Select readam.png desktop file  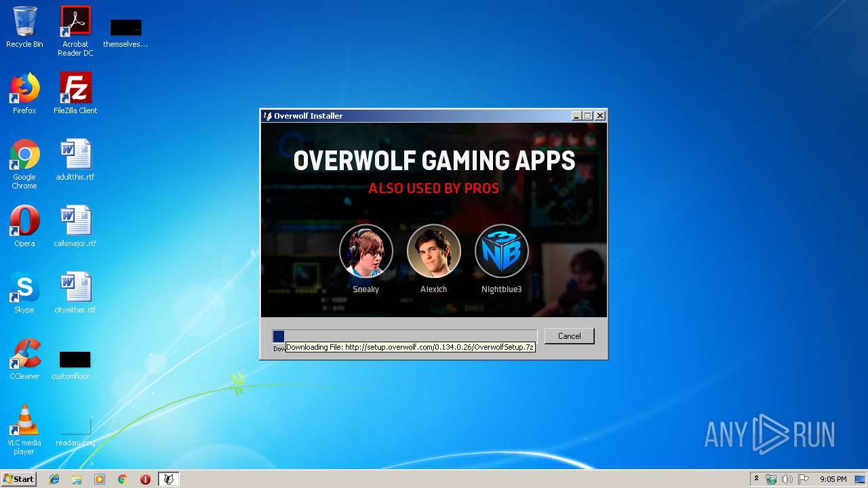pyautogui.click(x=75, y=432)
